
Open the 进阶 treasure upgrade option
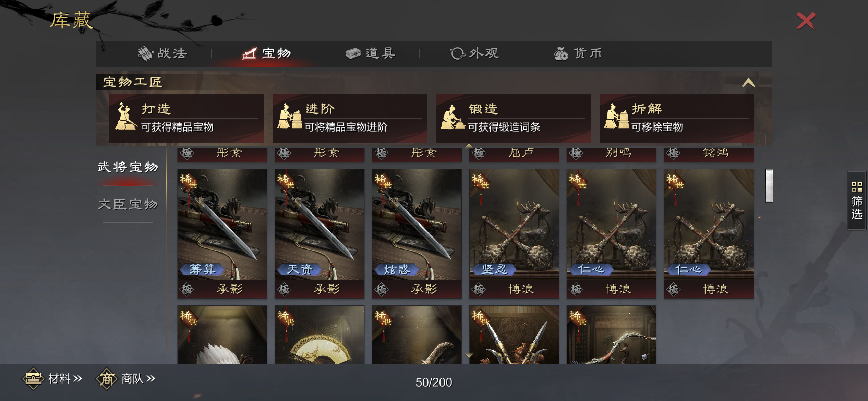coord(350,118)
